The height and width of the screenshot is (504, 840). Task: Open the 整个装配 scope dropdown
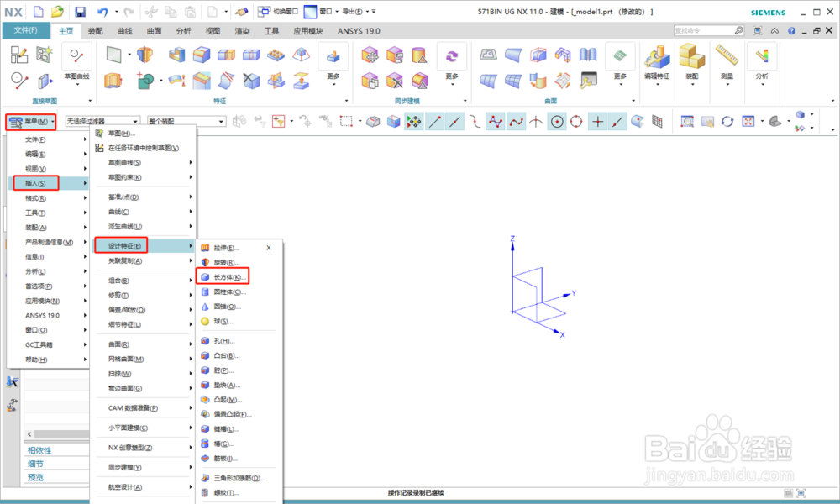click(186, 122)
